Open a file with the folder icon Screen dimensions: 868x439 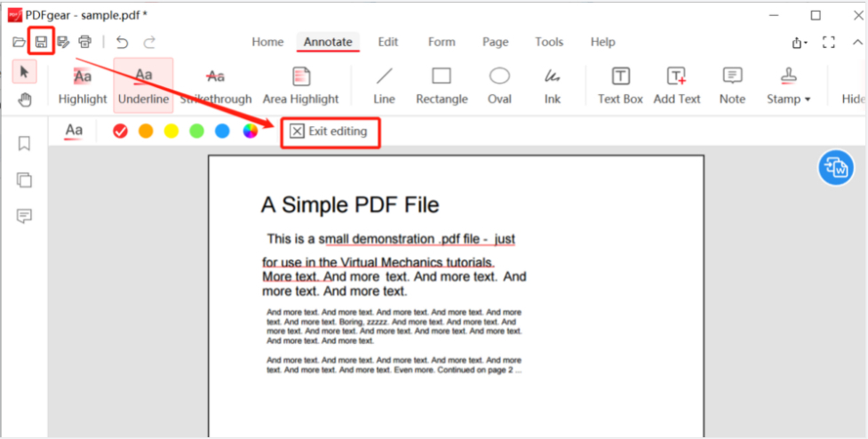tap(19, 42)
